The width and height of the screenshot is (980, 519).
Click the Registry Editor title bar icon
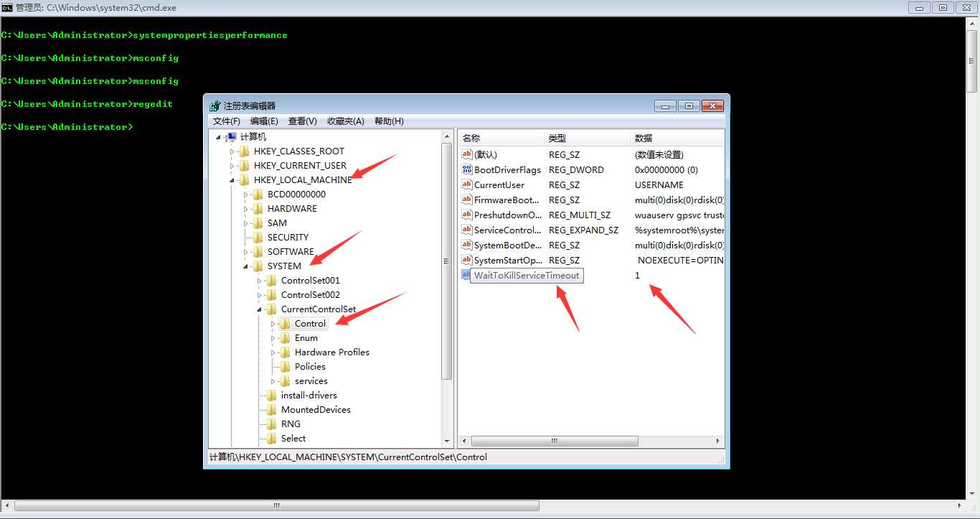[215, 106]
